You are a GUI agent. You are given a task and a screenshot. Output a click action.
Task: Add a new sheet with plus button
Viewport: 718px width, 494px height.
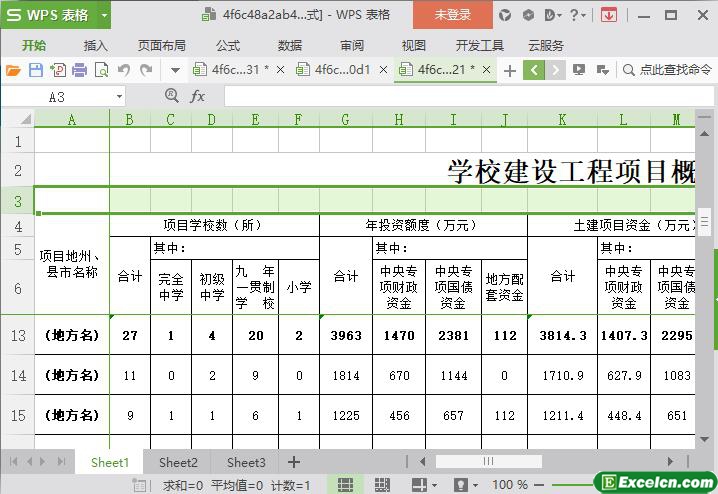pos(293,462)
